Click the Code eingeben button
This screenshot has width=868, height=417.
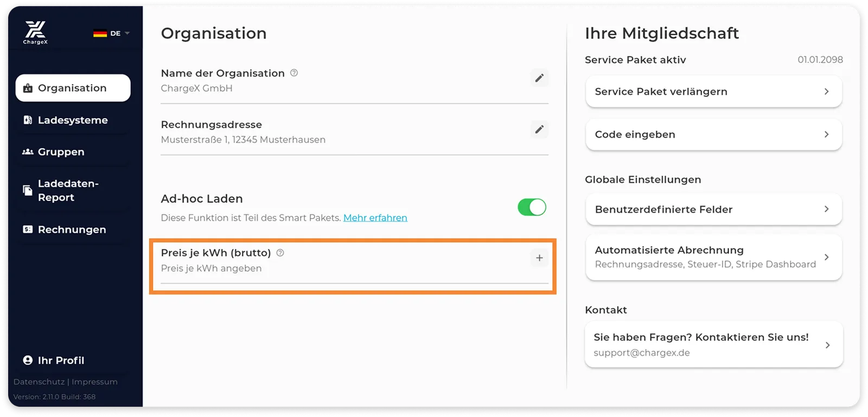[713, 134]
